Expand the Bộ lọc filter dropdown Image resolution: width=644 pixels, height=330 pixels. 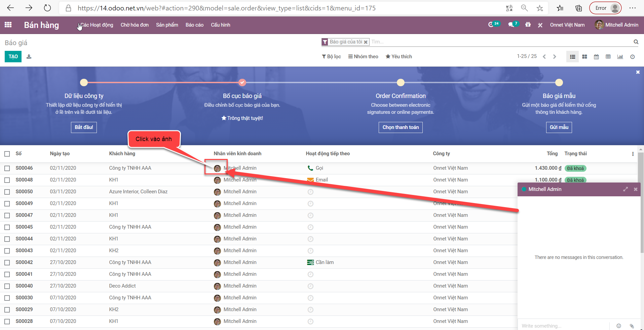331,57
